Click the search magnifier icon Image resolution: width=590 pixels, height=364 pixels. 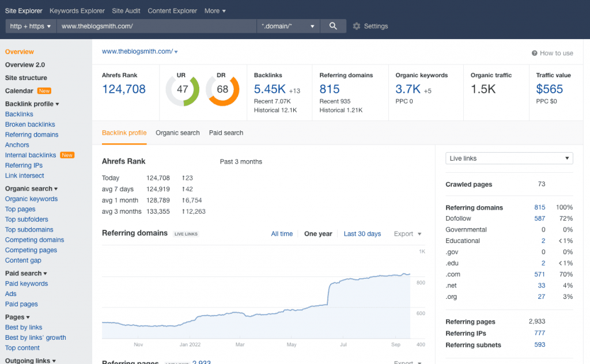tap(333, 26)
